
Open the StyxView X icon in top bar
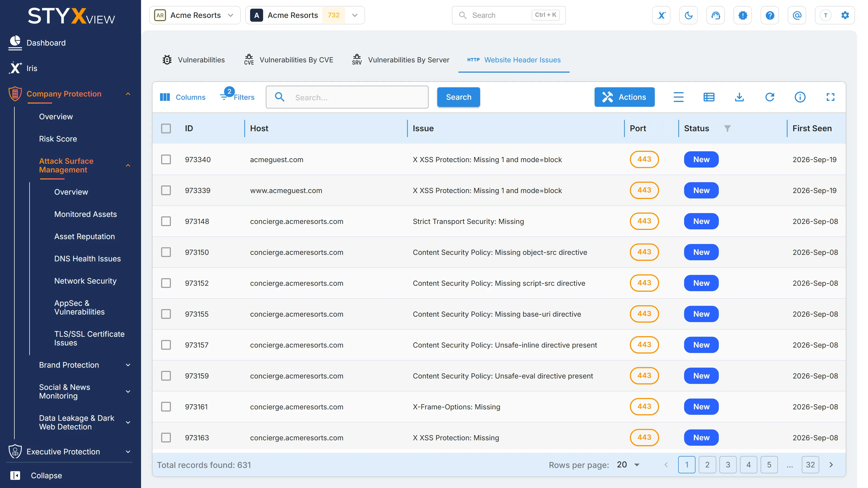tap(661, 15)
